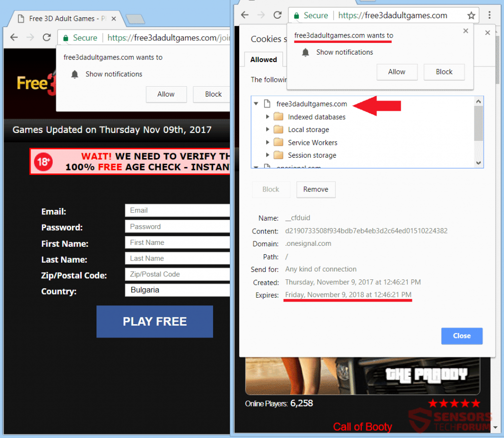Click the Email input field
Screen dimensions: 504x438
coord(177,210)
